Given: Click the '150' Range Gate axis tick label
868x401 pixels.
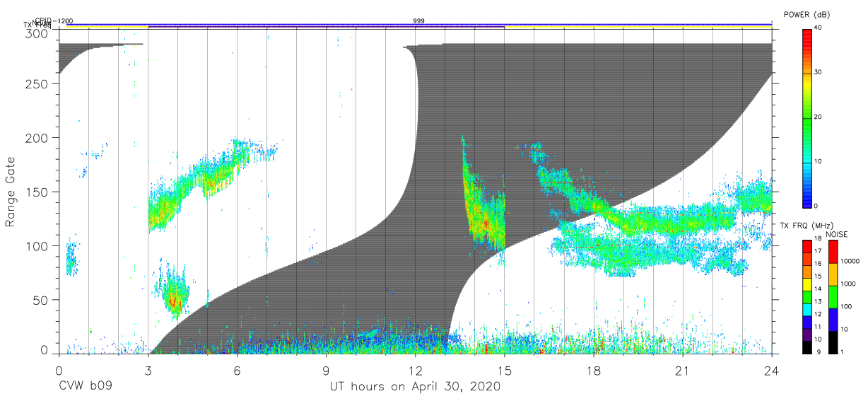Looking at the screenshot, I should pyautogui.click(x=38, y=192).
